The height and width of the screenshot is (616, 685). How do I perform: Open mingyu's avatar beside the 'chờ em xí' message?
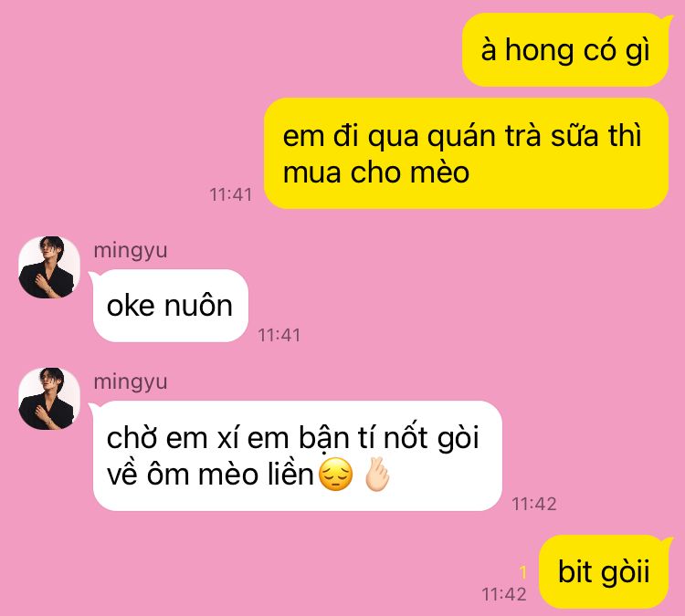pyautogui.click(x=49, y=399)
